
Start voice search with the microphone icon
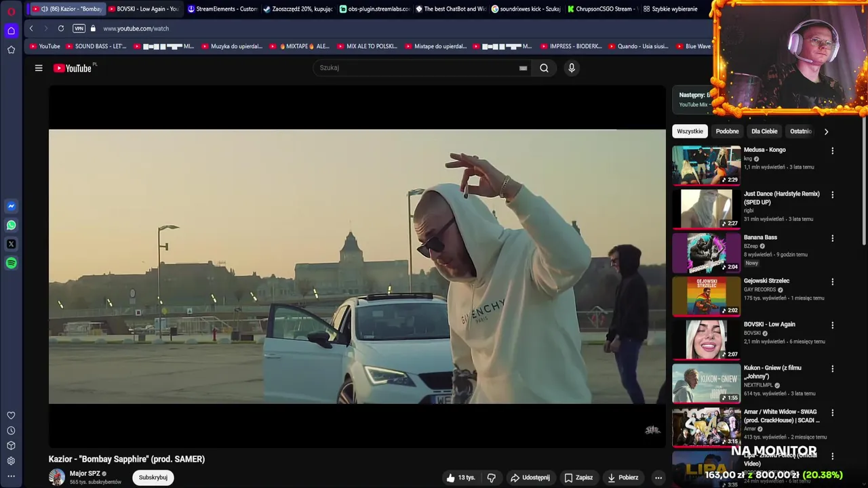pos(572,68)
